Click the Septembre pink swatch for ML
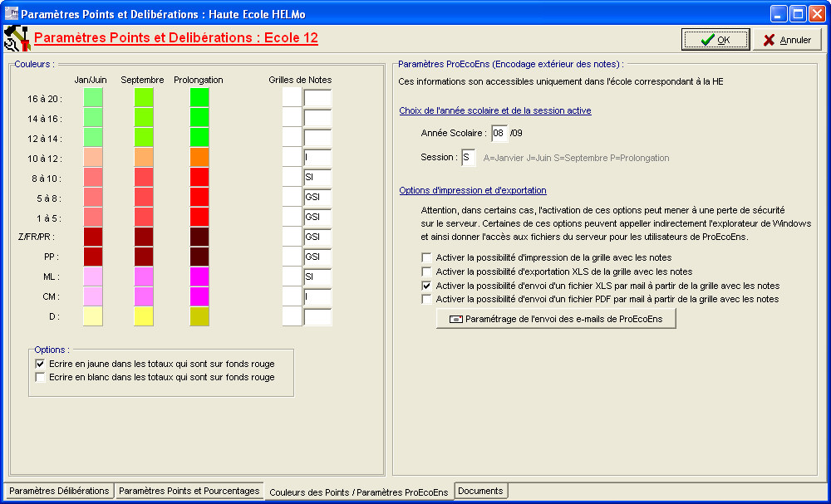Screen dimensions: 831x504 click(144, 276)
